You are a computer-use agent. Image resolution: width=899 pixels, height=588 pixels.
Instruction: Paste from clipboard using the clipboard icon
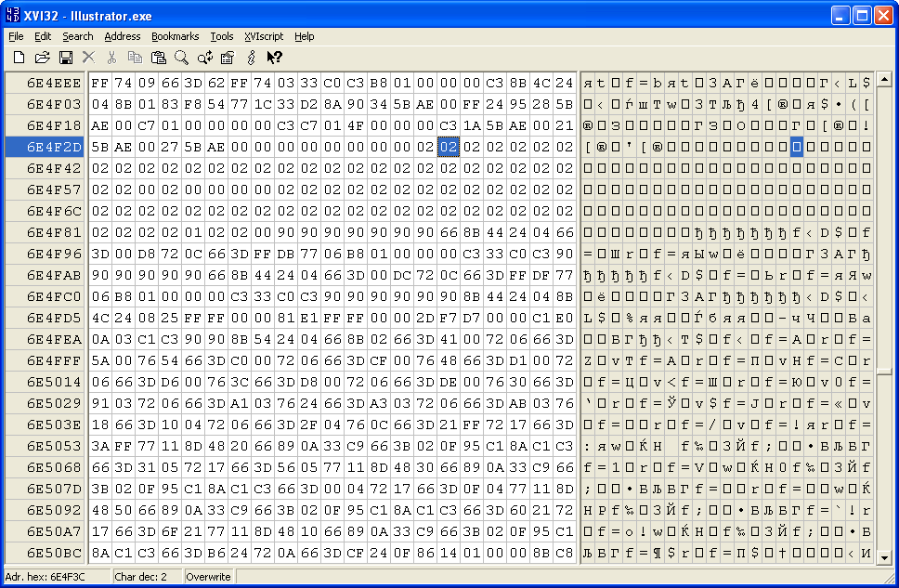pos(158,58)
